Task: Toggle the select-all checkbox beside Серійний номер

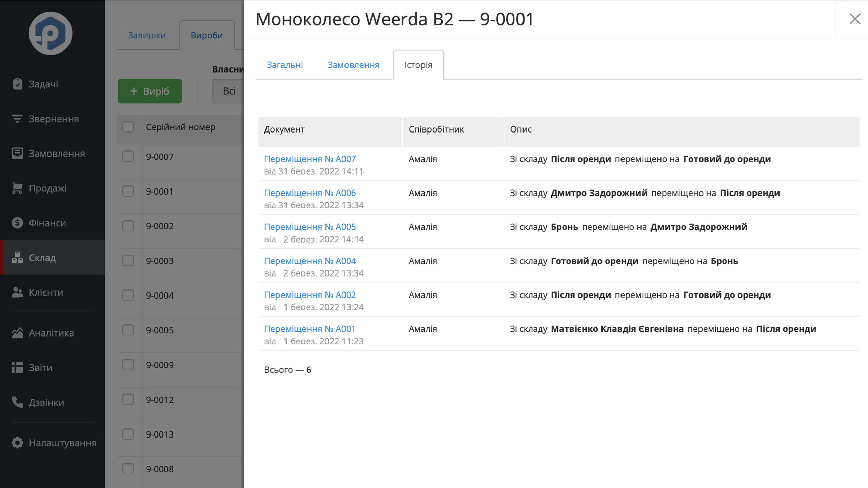Action: tap(128, 127)
